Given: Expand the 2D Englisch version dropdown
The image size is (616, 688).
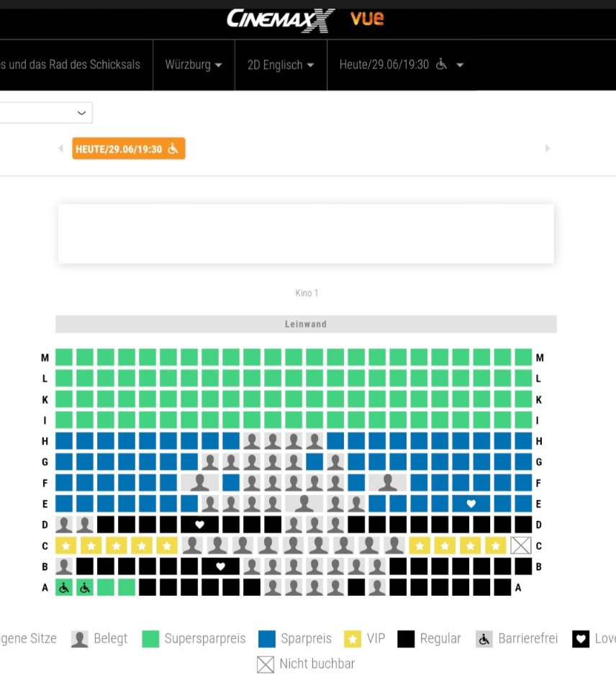Looking at the screenshot, I should [281, 65].
